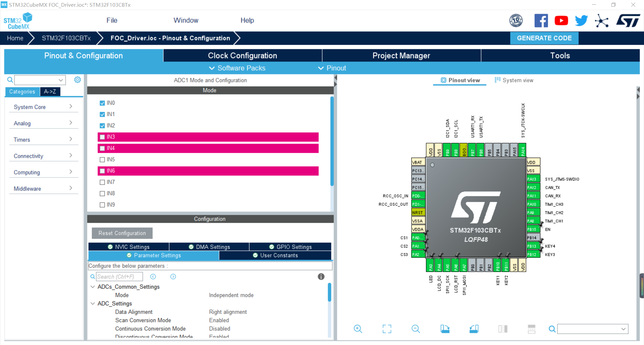Uncheck the IN0 channel checkbox
The image size is (644, 345).
pos(102,103)
